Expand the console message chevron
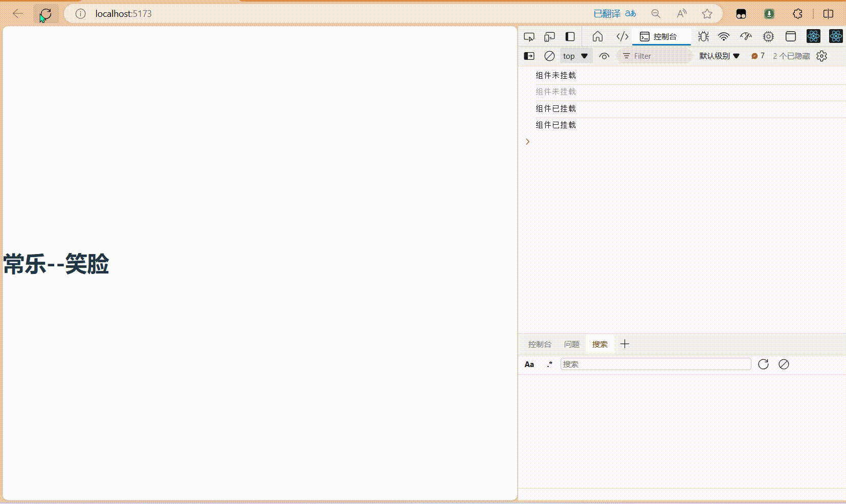846x504 pixels. pos(527,142)
